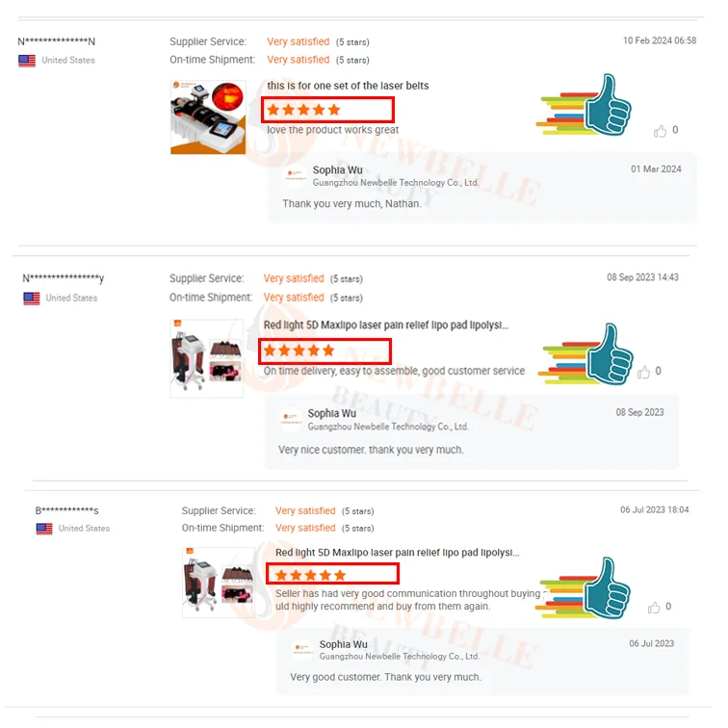
Task: Click Sophia Wu's avatar in the 01 Mar 2024 reply
Action: click(295, 176)
